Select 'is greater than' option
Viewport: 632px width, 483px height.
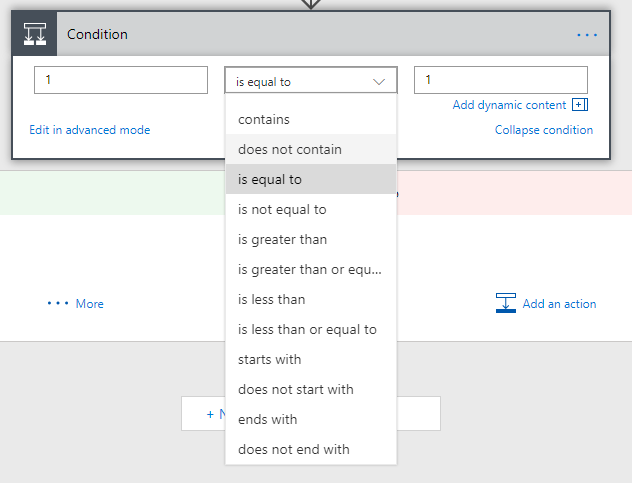311,239
